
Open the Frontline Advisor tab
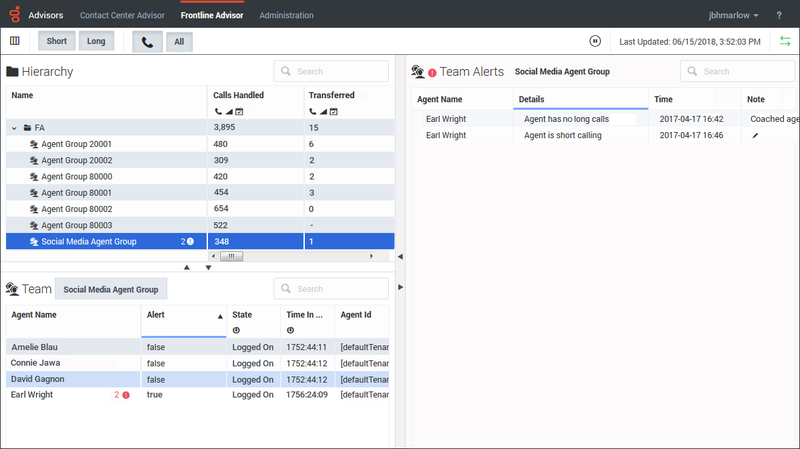pyautogui.click(x=212, y=15)
